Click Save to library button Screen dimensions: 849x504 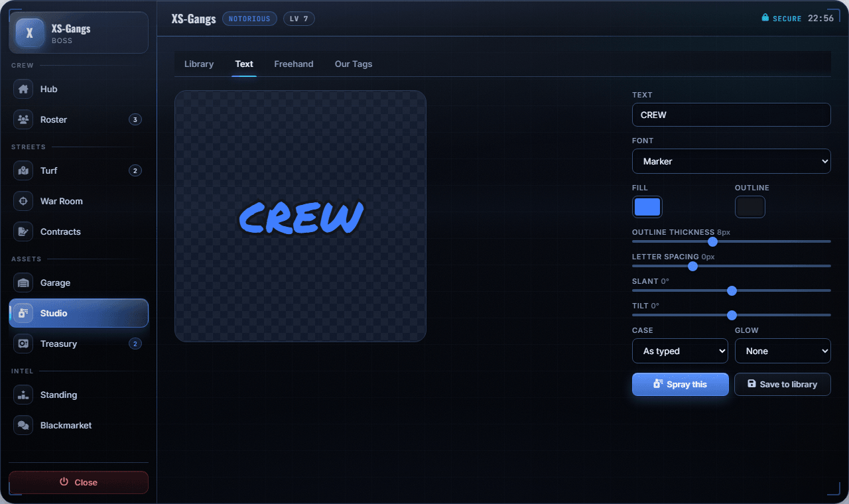click(783, 384)
